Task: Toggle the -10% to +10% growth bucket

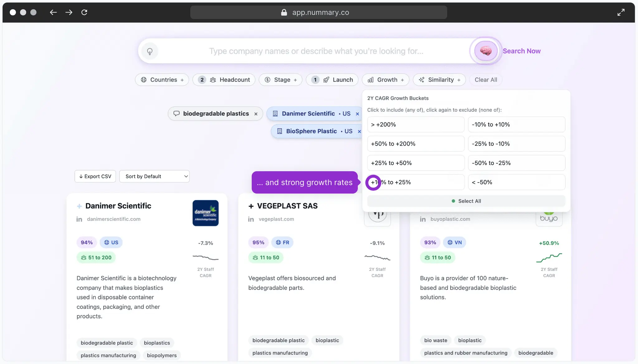Action: pyautogui.click(x=517, y=125)
